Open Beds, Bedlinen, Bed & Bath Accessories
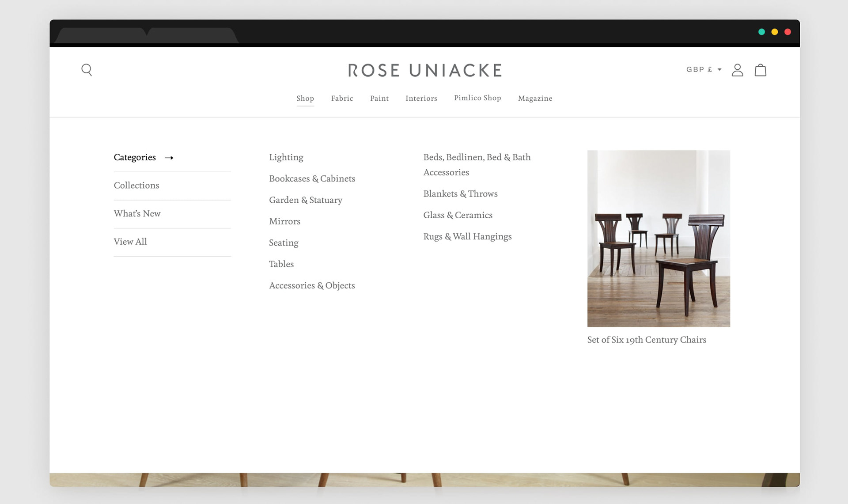848x504 pixels. (477, 165)
